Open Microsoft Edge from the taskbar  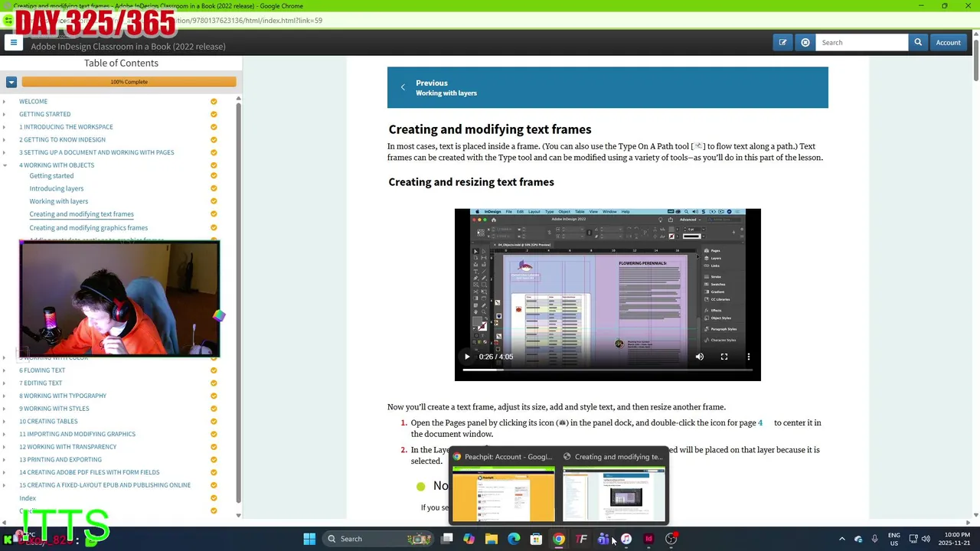tap(514, 539)
